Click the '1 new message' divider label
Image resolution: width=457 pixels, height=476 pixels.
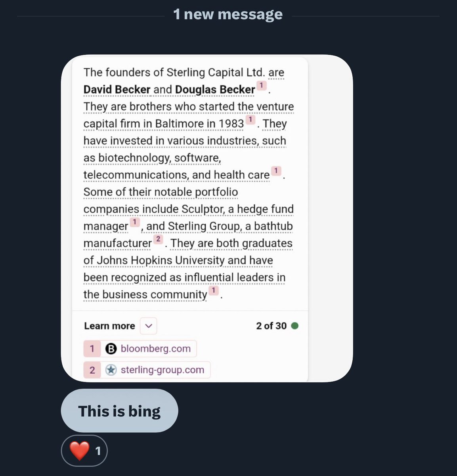(228, 14)
